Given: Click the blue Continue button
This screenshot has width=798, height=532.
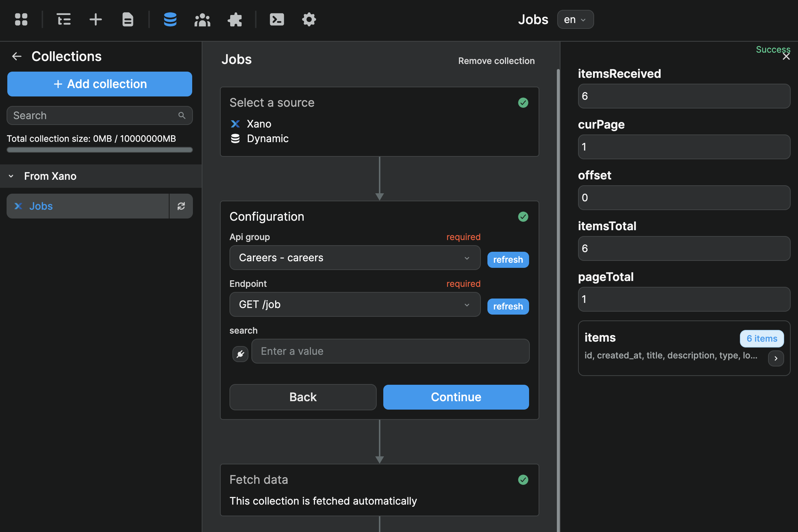Looking at the screenshot, I should 456,397.
